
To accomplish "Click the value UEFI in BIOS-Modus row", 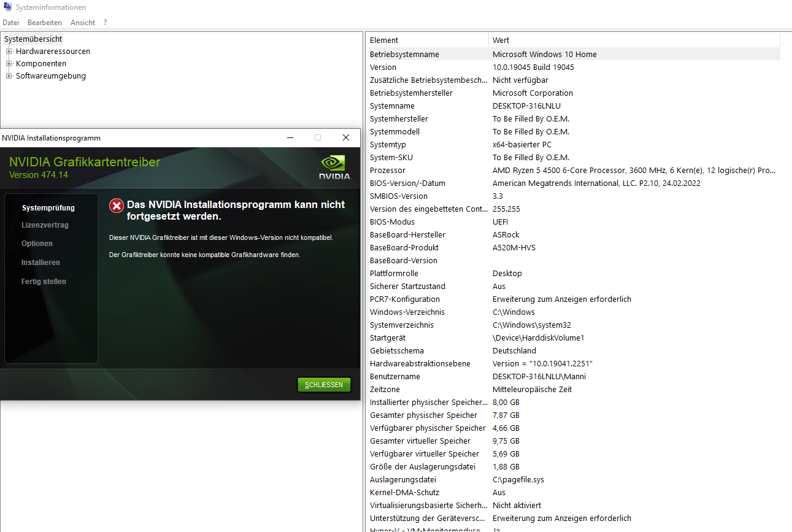I will click(502, 222).
